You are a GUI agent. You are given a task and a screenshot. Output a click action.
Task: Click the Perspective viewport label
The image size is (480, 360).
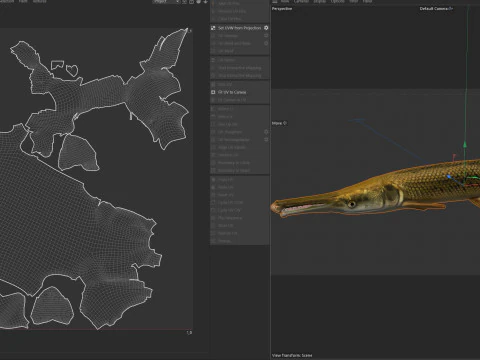pyautogui.click(x=282, y=9)
